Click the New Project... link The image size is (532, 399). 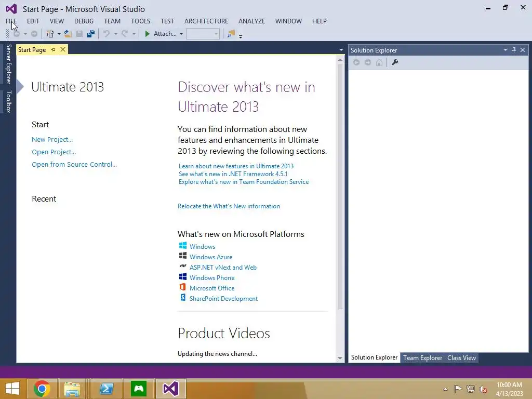pos(52,139)
